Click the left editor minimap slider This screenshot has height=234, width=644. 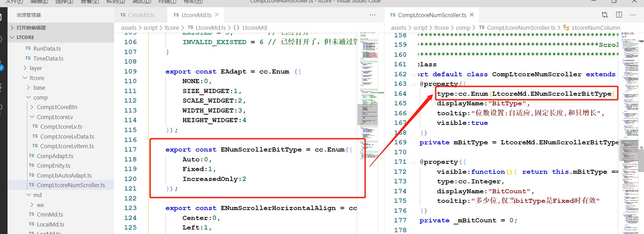(x=368, y=115)
